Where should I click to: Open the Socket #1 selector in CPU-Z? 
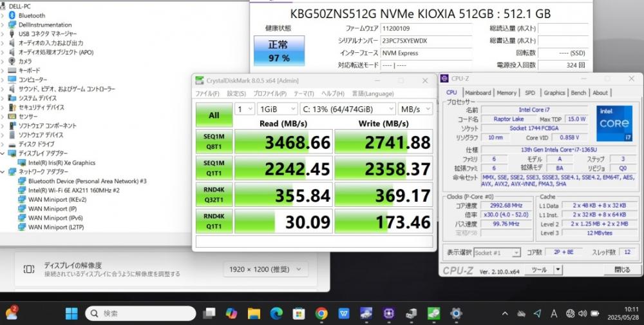pos(497,253)
